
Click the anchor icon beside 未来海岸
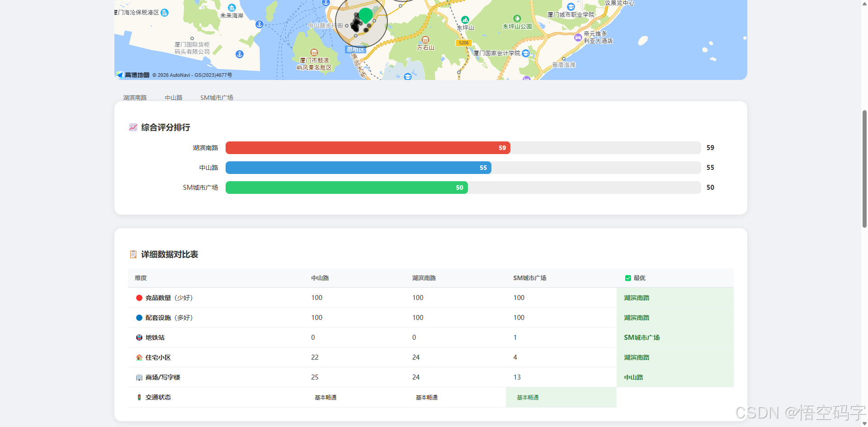(259, 24)
